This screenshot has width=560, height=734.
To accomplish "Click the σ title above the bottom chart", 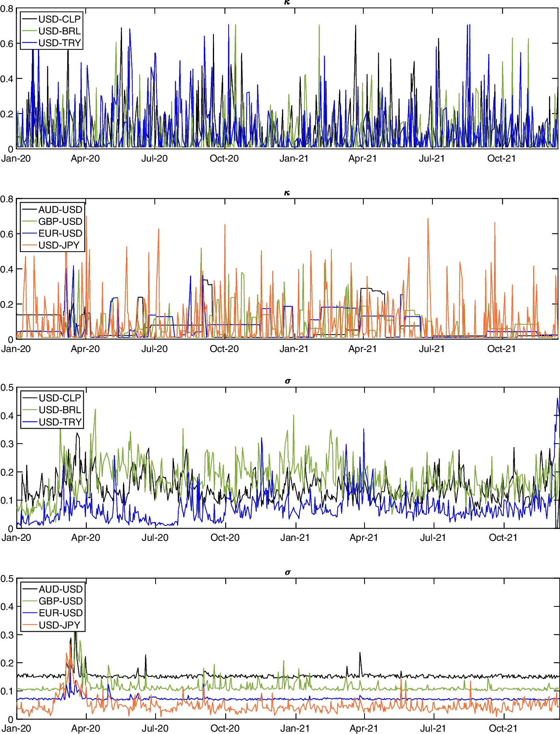I will tap(288, 572).
